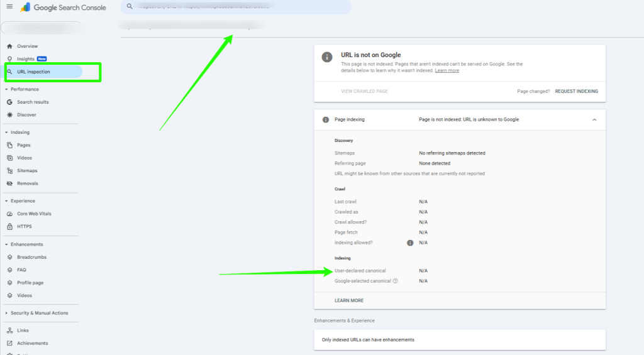Click the search magnifier in URL bar
The image size is (644, 355).
tap(130, 6)
